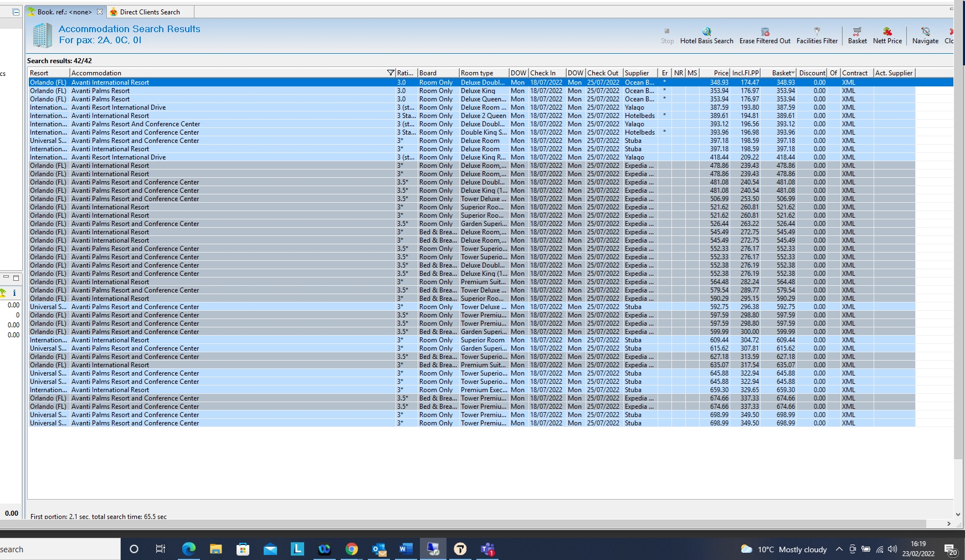The image size is (965, 560).
Task: Select the row with Incl.Fl.PP value 307.81
Action: [472, 348]
